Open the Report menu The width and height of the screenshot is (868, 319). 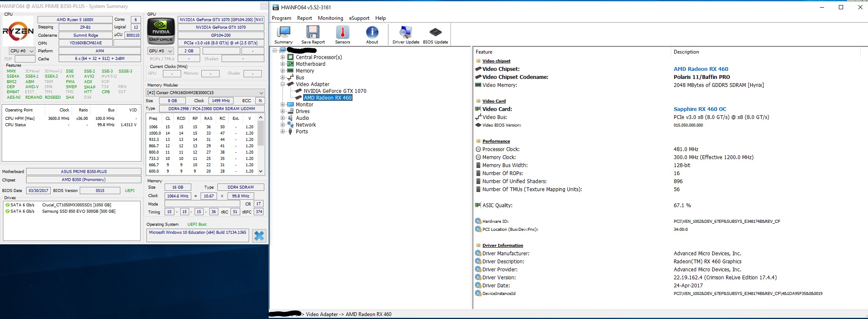[304, 18]
